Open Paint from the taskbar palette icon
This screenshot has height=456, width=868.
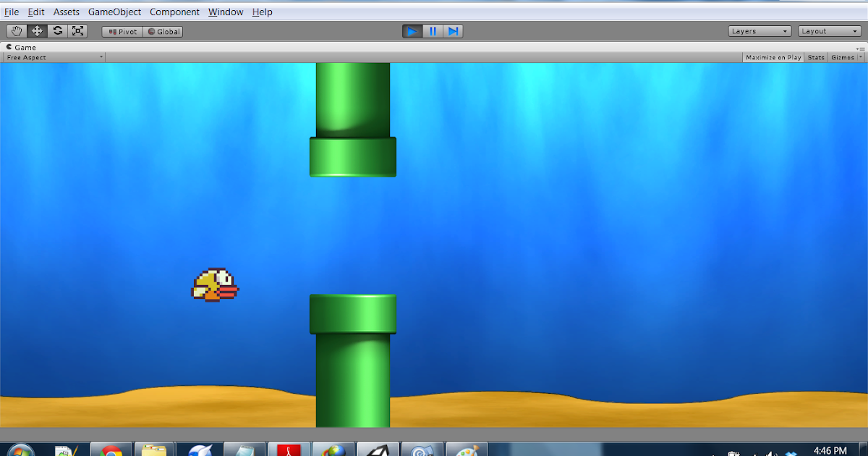coord(467,450)
